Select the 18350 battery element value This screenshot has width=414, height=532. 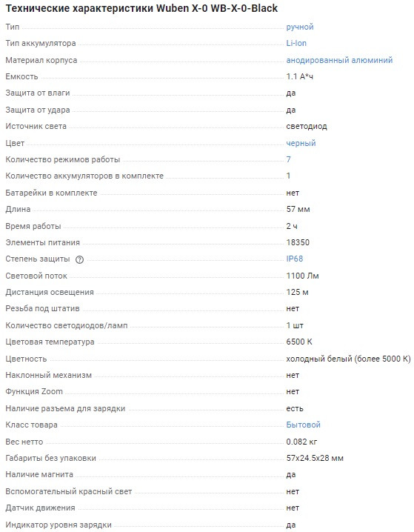[x=298, y=242]
